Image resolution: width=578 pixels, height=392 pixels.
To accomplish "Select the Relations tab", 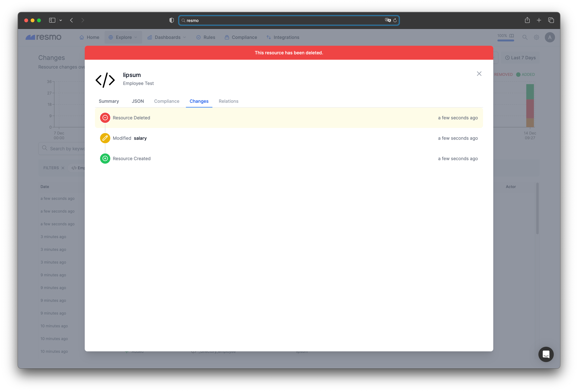I will click(x=228, y=101).
